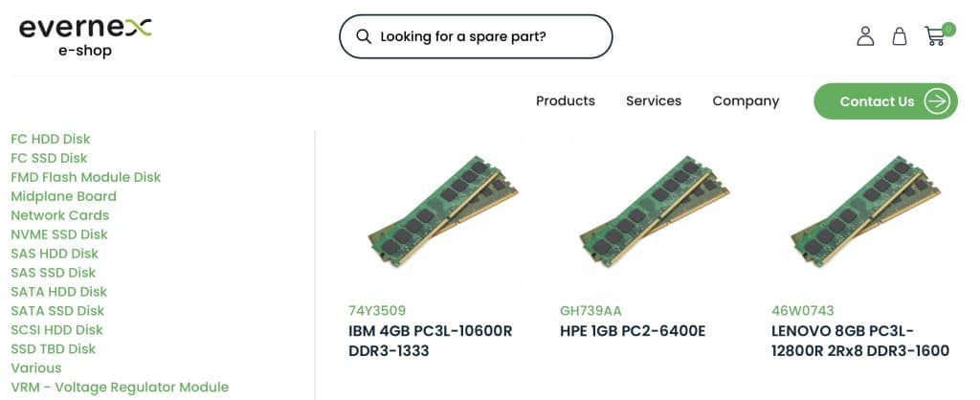Screen dimensions: 980x400
Task: Click the 74Y3509 part number link
Action: 377,311
